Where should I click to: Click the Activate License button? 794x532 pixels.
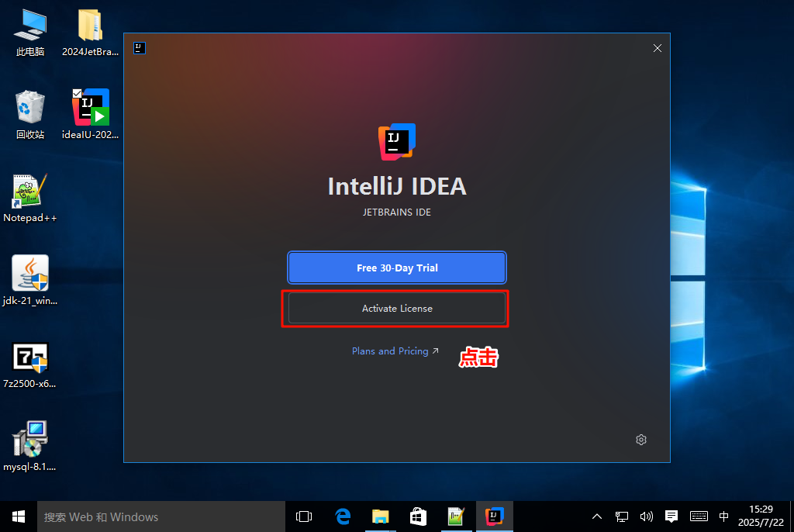click(397, 308)
